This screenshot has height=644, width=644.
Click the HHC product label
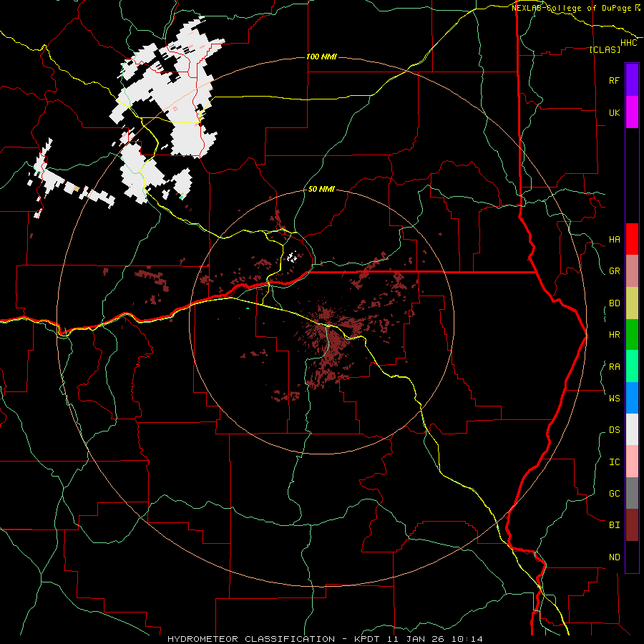click(628, 43)
